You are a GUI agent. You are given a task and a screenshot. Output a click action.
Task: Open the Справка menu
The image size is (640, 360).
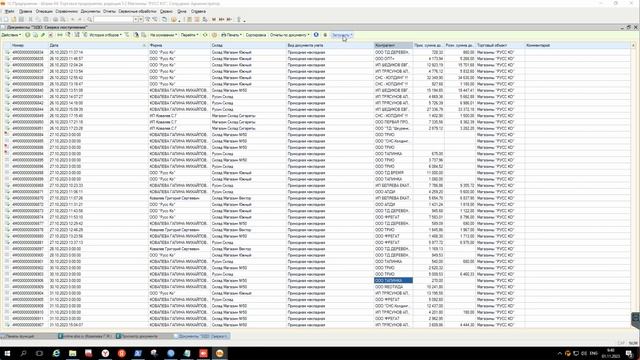[x=198, y=11]
